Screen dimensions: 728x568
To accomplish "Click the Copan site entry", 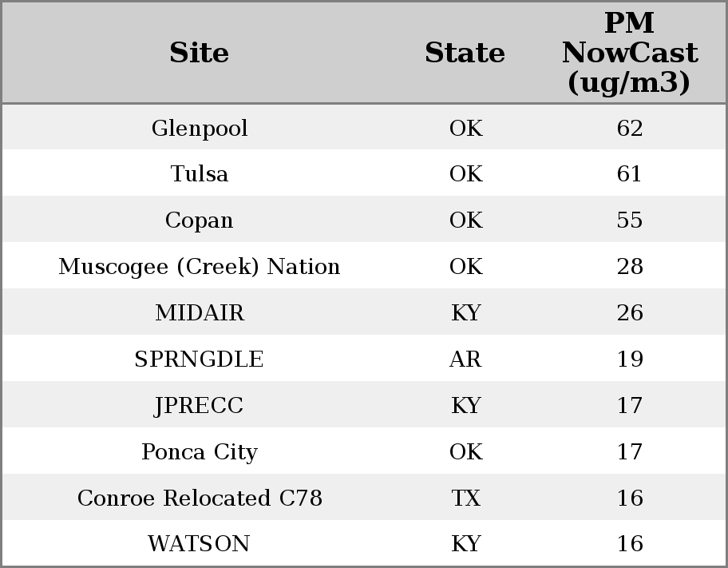I will (200, 220).
